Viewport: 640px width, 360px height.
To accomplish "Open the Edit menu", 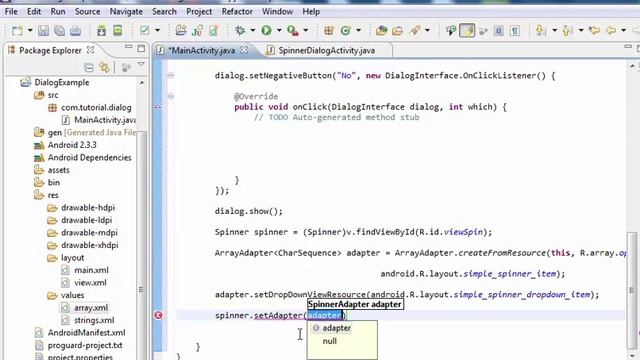I will click(x=34, y=11).
